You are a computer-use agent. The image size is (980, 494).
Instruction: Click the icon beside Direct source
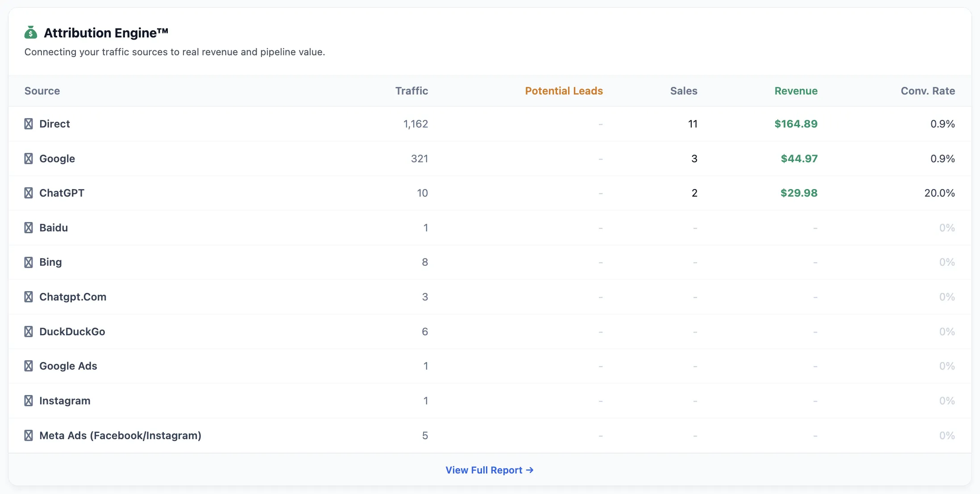point(29,124)
